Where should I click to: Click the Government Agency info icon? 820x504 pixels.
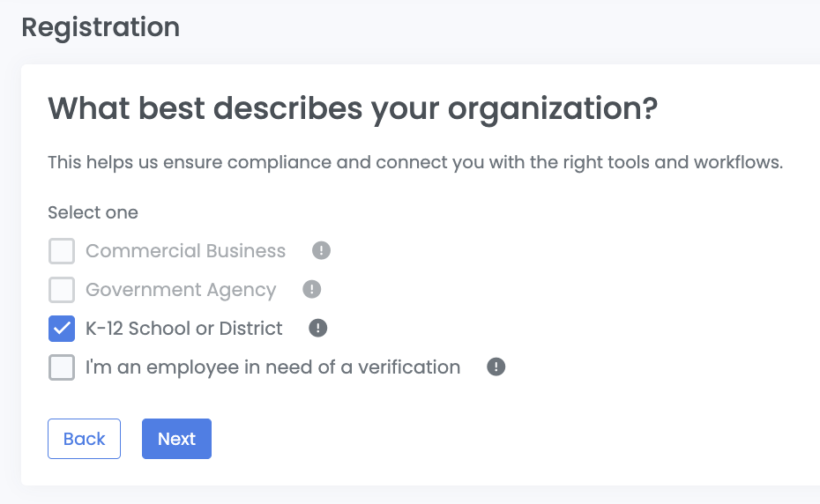(x=311, y=289)
